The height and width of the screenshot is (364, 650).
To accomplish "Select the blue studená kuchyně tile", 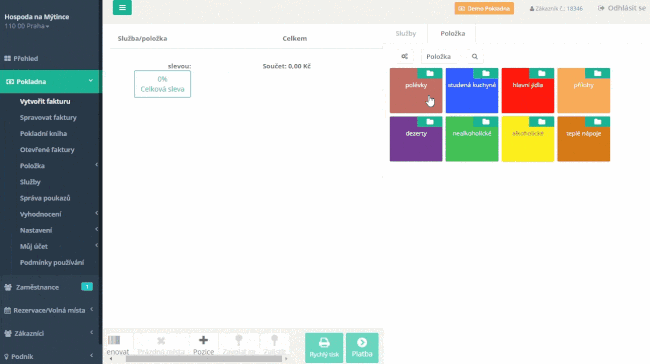I will click(472, 90).
